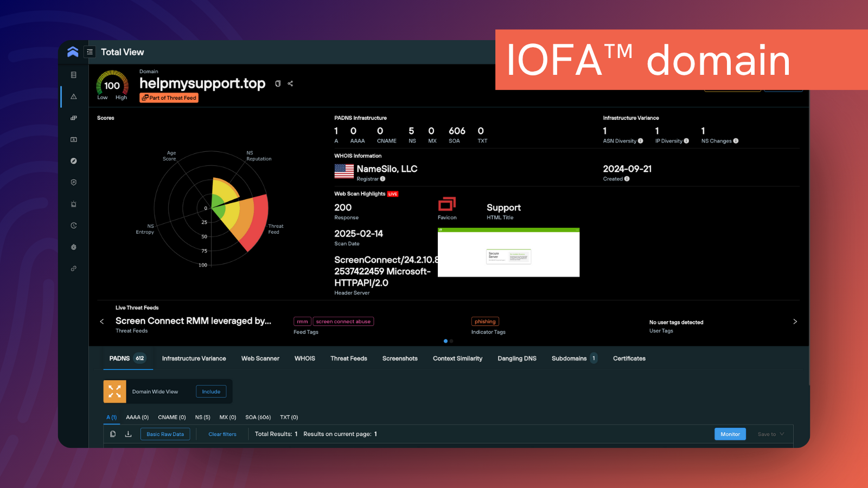Select the AAAA (0) record tab
This screenshot has height=488, width=868.
(137, 418)
